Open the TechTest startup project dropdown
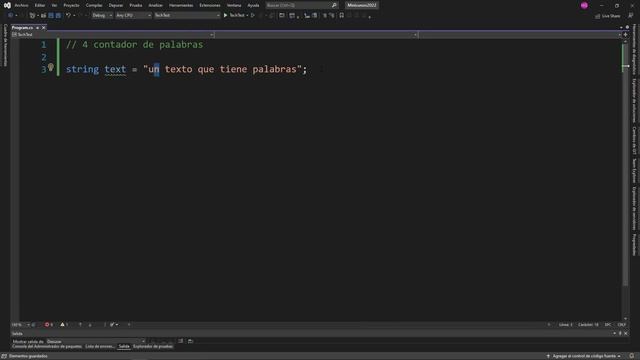 [187, 16]
